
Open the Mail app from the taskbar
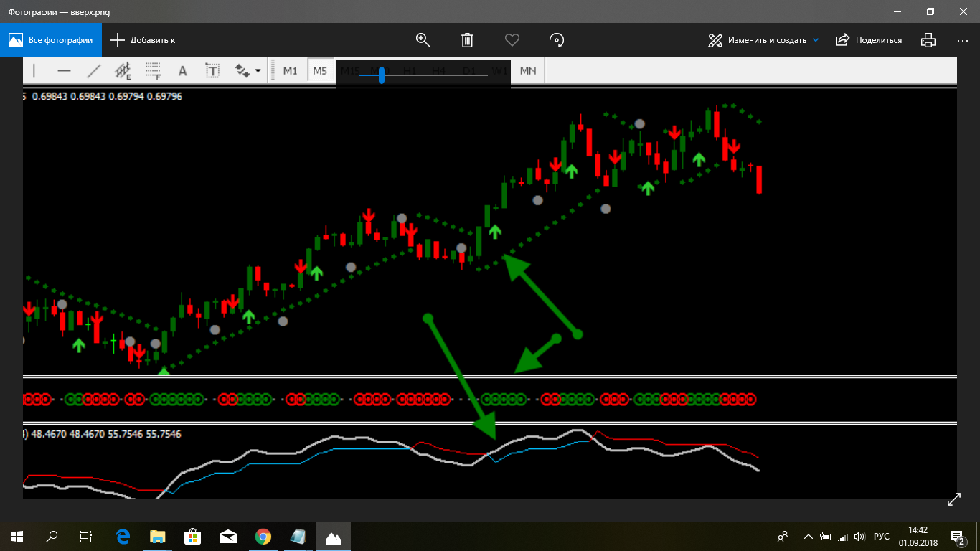pos(228,537)
